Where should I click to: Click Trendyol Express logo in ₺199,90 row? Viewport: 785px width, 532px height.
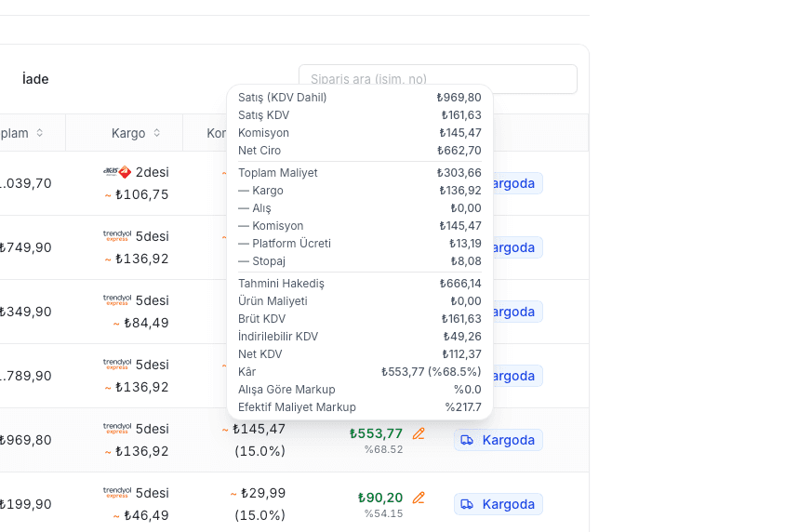coord(117,492)
